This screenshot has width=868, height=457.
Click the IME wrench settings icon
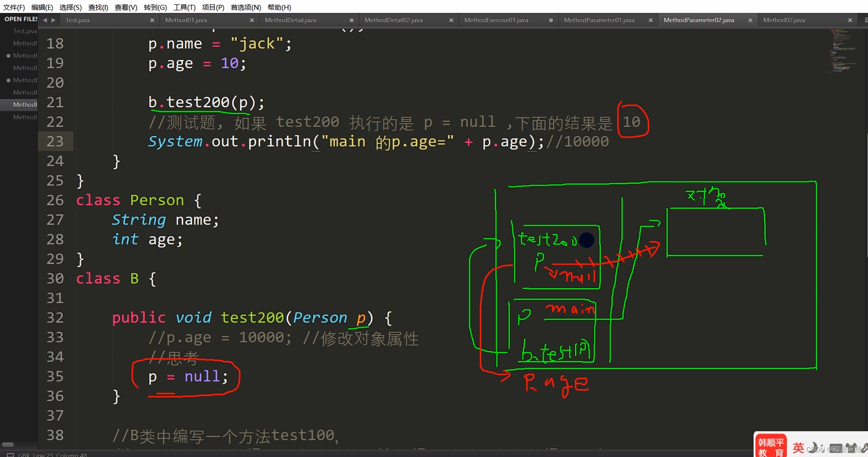pyautogui.click(x=864, y=447)
